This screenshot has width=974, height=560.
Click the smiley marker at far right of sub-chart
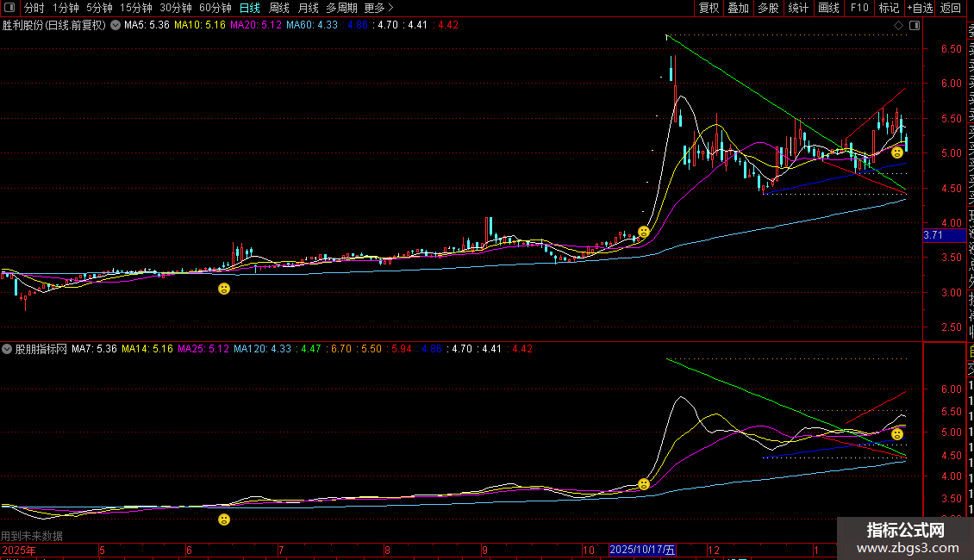pos(897,433)
